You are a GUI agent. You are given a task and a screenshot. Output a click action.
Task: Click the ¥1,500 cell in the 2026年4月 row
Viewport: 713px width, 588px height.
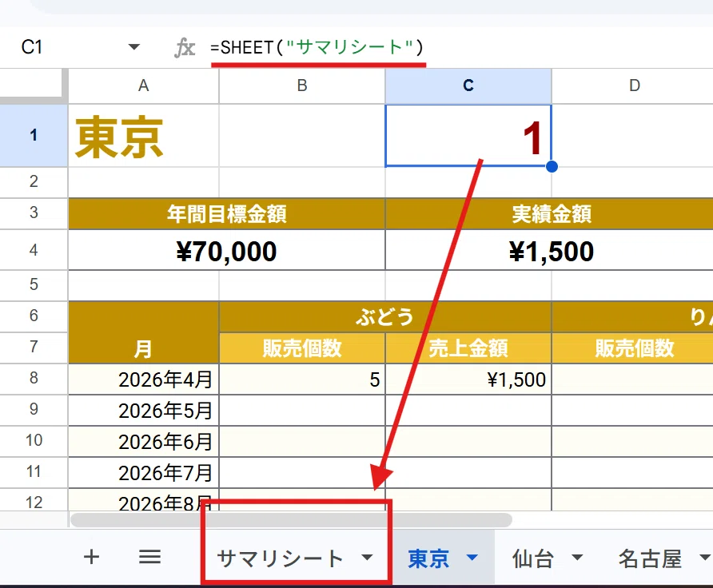[468, 379]
